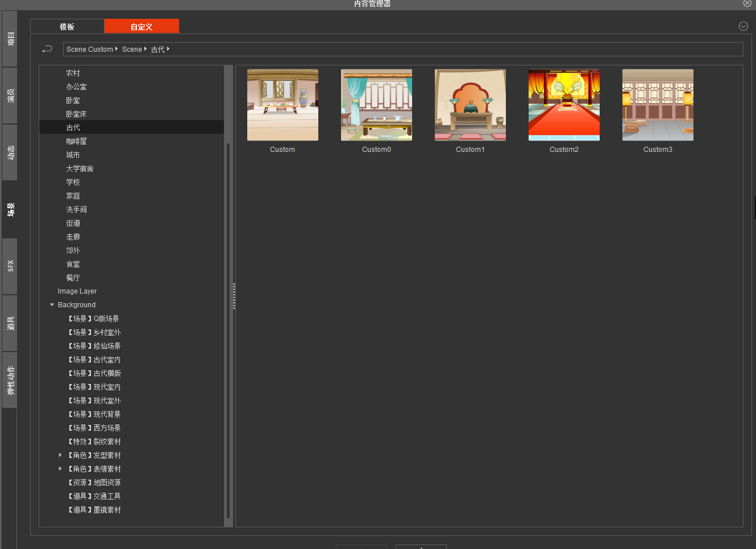
Task: Click the back navigation arrow icon
Action: click(x=47, y=49)
